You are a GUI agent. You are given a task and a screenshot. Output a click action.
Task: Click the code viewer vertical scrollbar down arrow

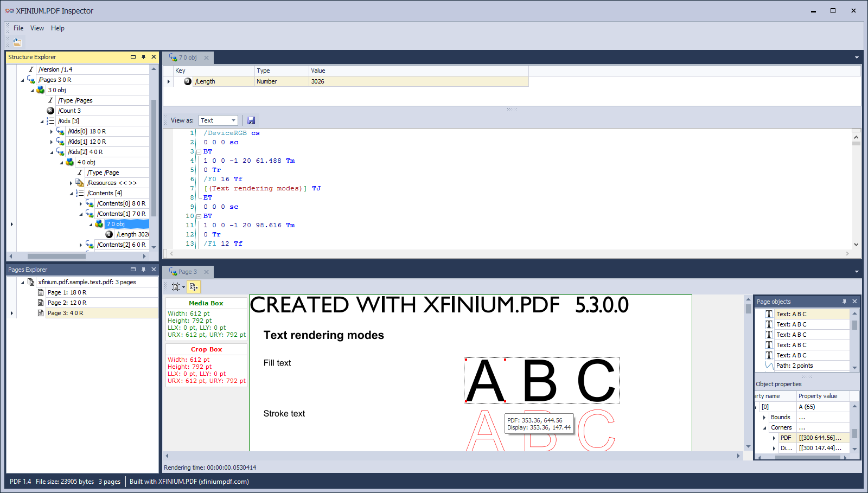[856, 245]
